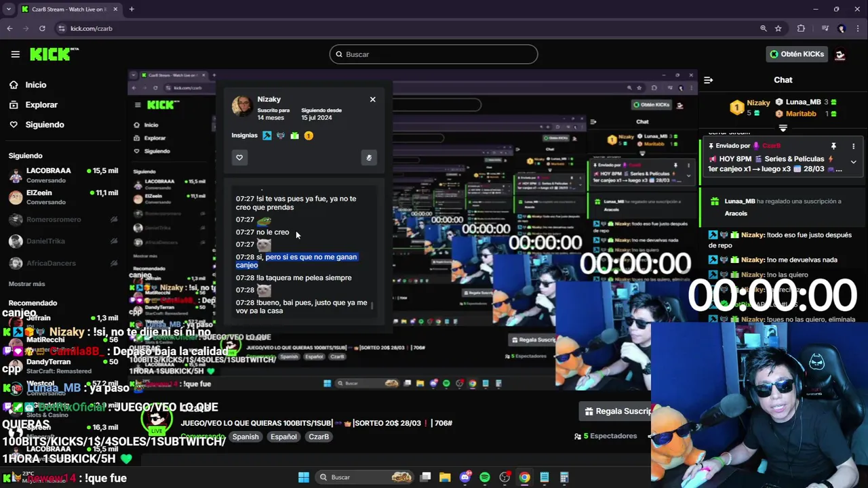Screen dimensions: 868x488
Task: Click the kick.com/czarb address bar
Action: (407, 28)
